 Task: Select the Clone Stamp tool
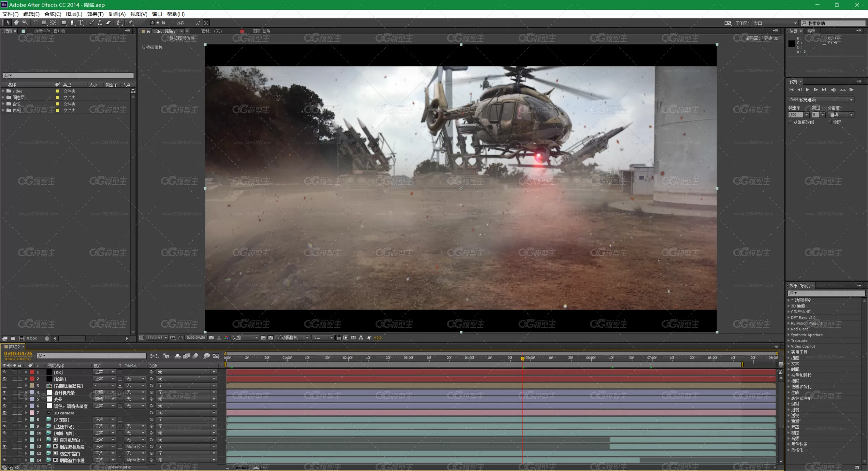[100, 23]
